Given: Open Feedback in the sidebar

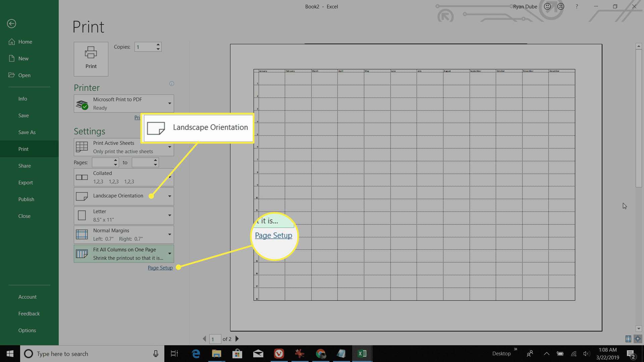Looking at the screenshot, I should [x=29, y=314].
